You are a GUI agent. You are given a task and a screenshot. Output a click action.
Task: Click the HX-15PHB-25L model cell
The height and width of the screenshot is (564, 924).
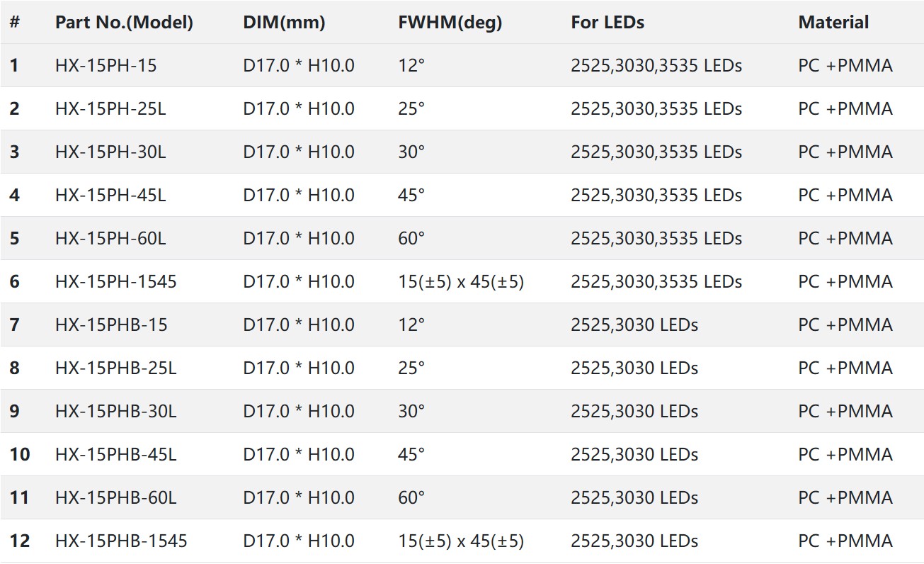pos(115,368)
